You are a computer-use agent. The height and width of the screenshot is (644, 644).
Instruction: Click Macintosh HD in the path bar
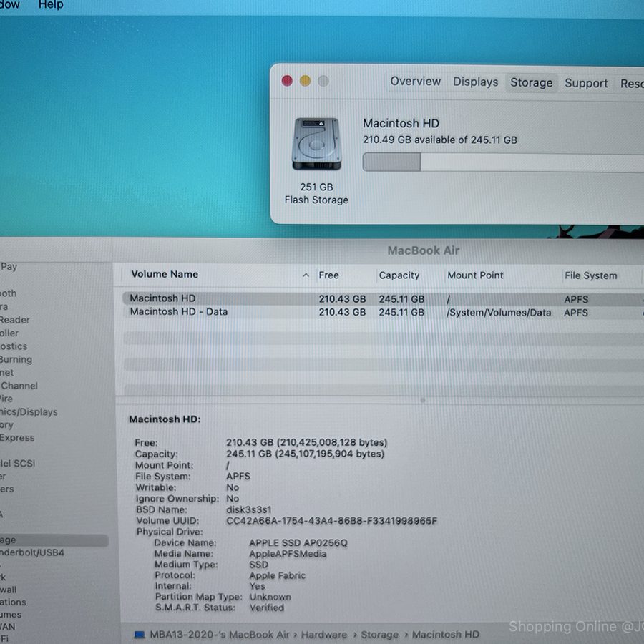click(445, 635)
